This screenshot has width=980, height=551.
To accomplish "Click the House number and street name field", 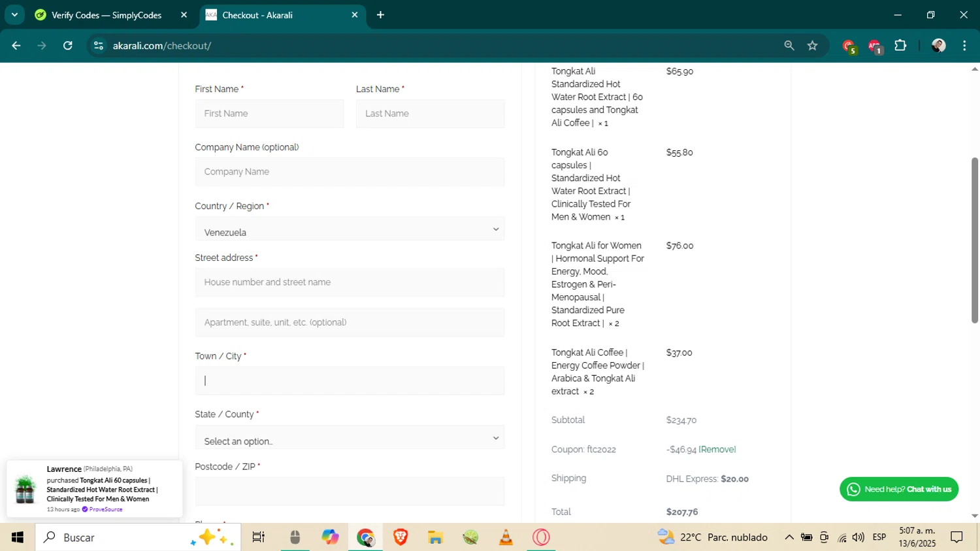I will pyautogui.click(x=350, y=282).
